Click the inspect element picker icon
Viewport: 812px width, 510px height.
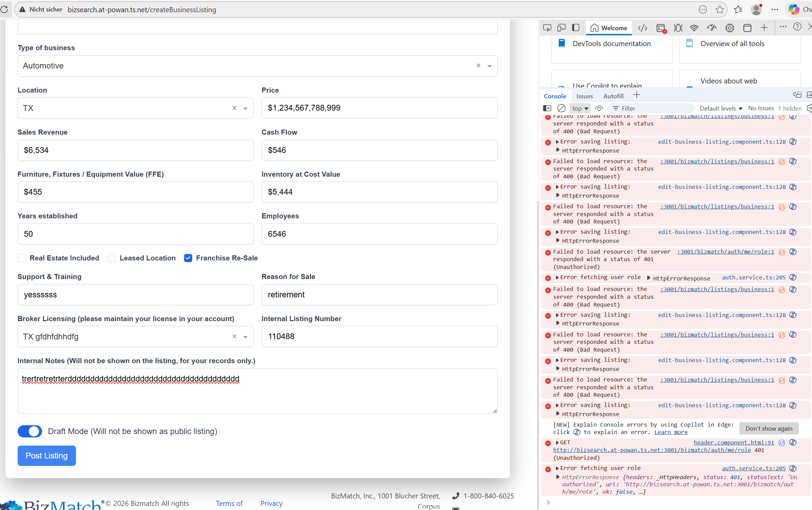[x=547, y=28]
